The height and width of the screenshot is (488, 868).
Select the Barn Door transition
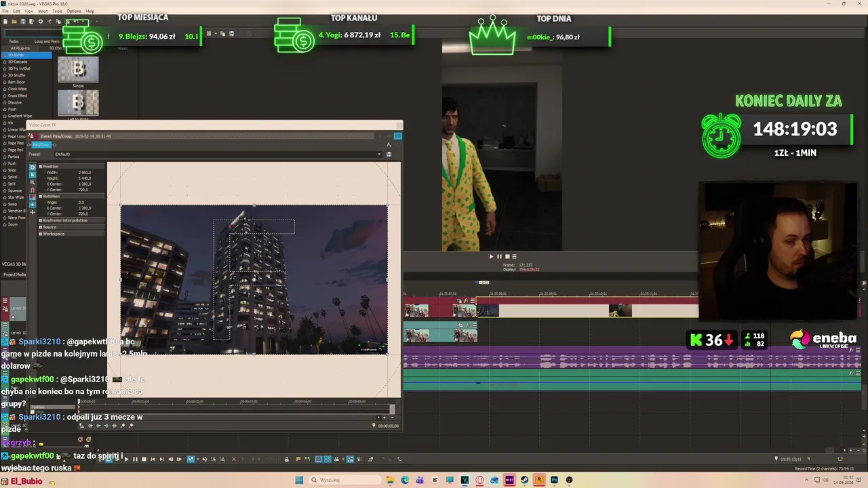point(17,82)
